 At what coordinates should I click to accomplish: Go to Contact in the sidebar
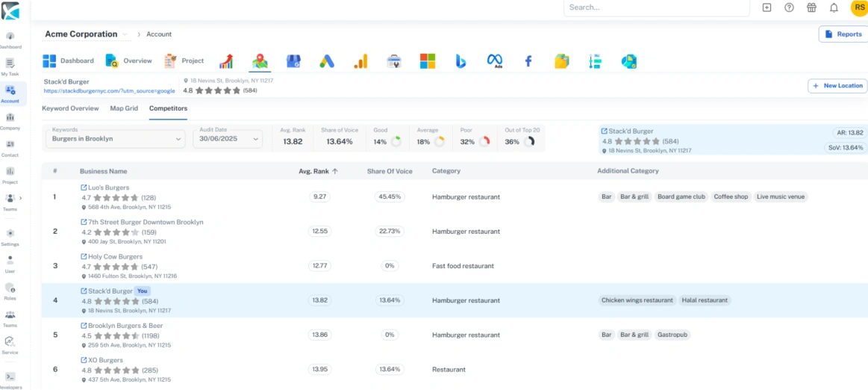click(10, 149)
